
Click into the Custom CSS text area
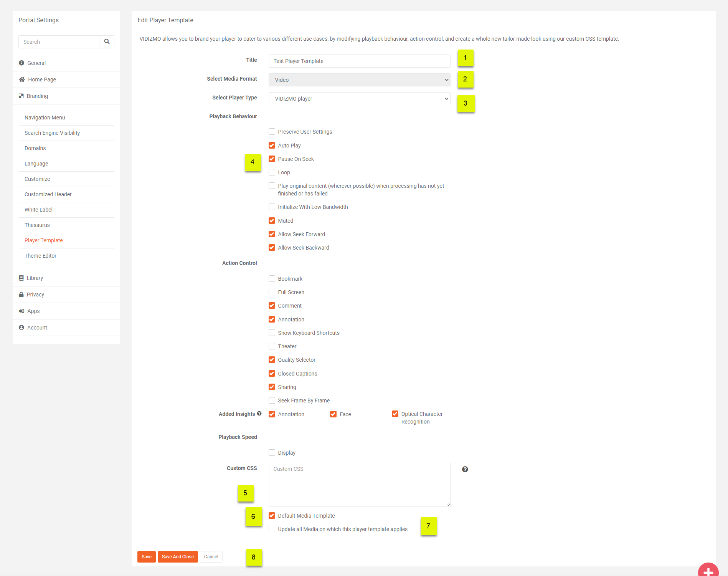point(359,485)
